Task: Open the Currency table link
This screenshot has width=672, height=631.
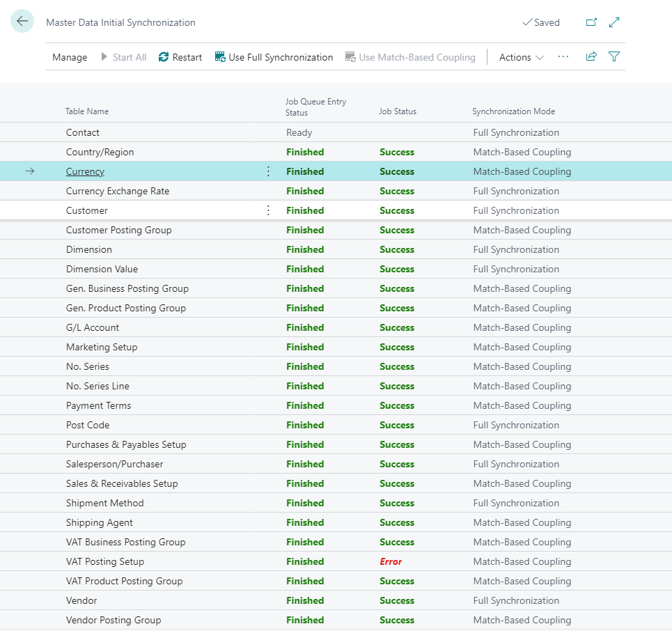Action: [85, 171]
